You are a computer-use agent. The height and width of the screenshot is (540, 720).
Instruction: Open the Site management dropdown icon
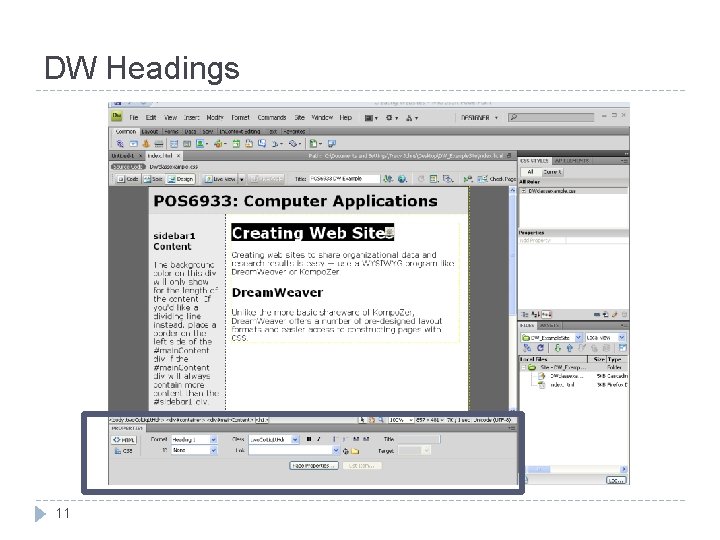point(411,118)
